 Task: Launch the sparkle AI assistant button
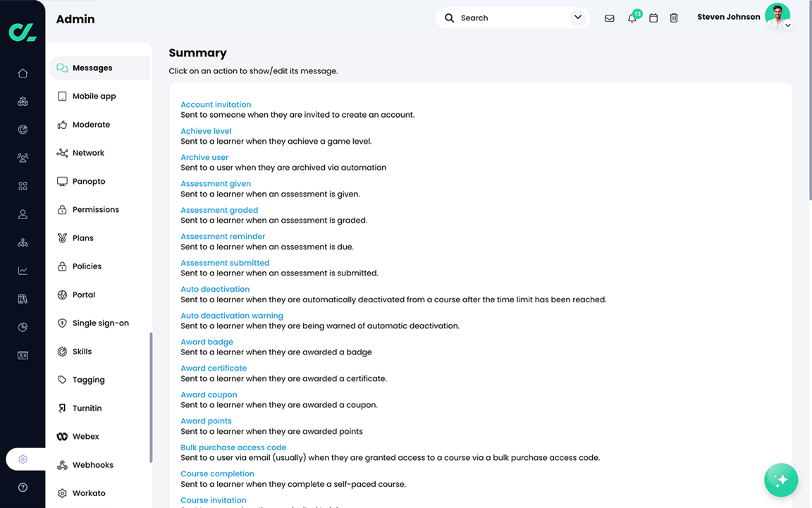coord(781,480)
